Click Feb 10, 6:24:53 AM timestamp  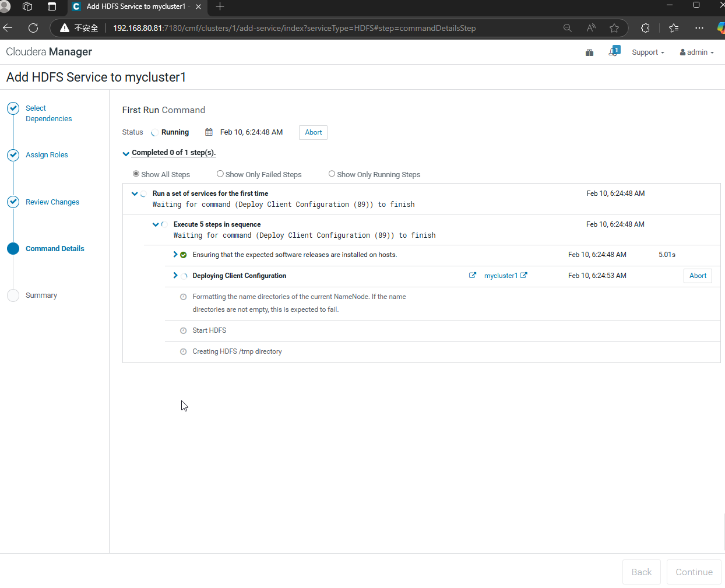pyautogui.click(x=597, y=276)
